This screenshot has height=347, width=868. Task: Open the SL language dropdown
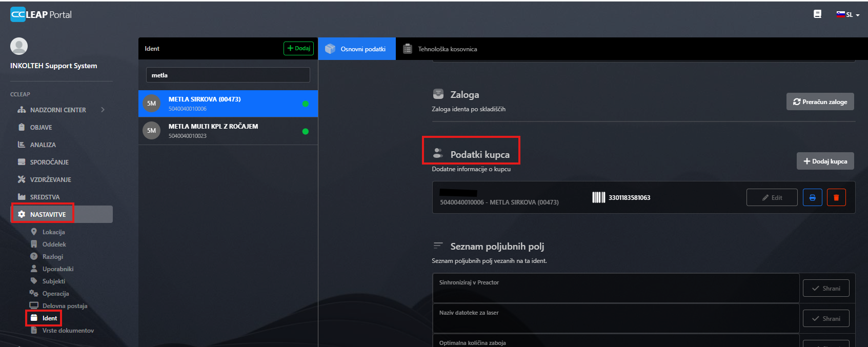(848, 15)
